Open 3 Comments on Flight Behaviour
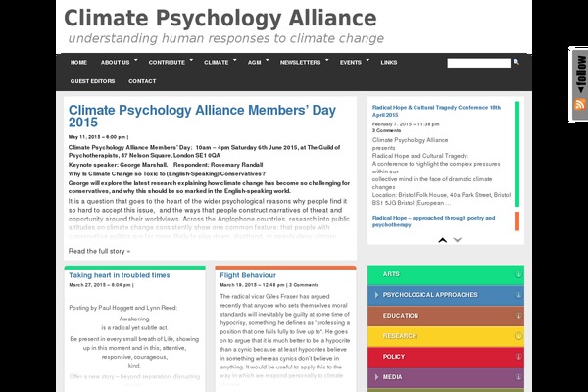 coord(304,285)
